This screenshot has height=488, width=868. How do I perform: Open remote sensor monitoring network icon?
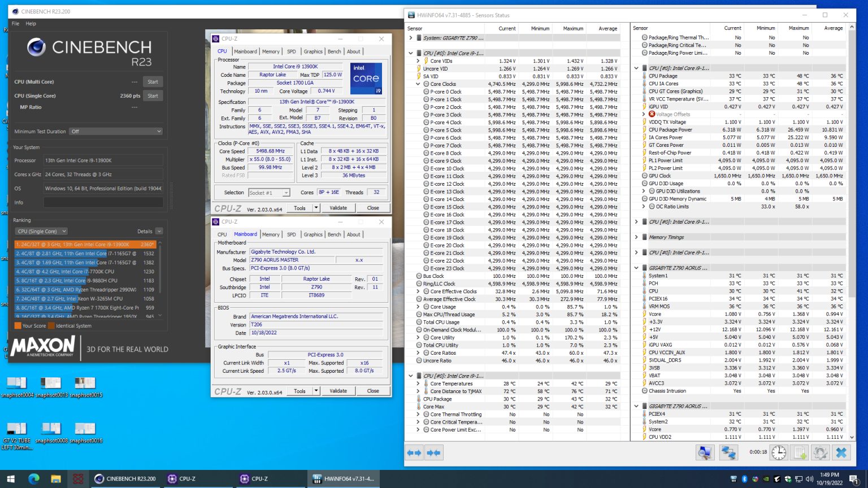click(x=729, y=453)
